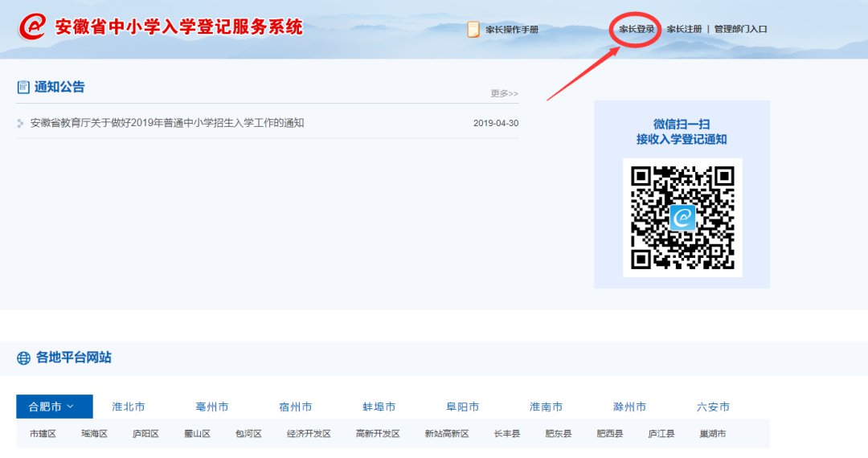Image resolution: width=868 pixels, height=458 pixels.
Task: Visit 蜀山区 district site
Action: pos(197,434)
